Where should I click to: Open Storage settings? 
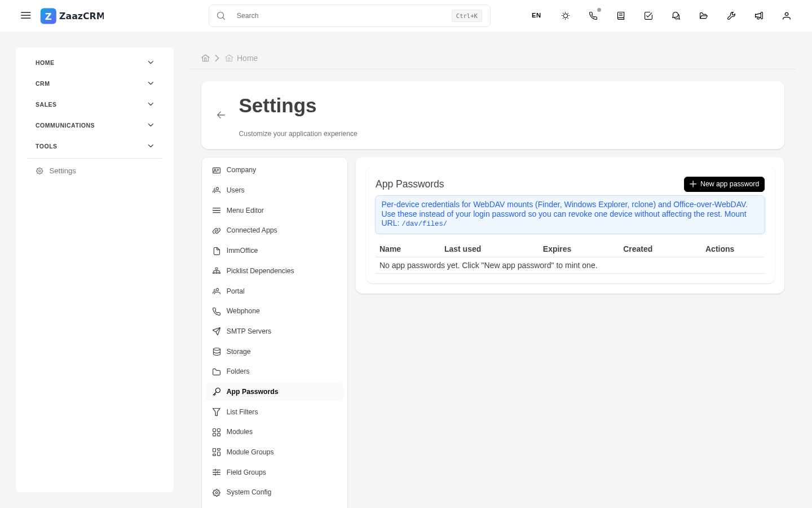click(x=275, y=352)
